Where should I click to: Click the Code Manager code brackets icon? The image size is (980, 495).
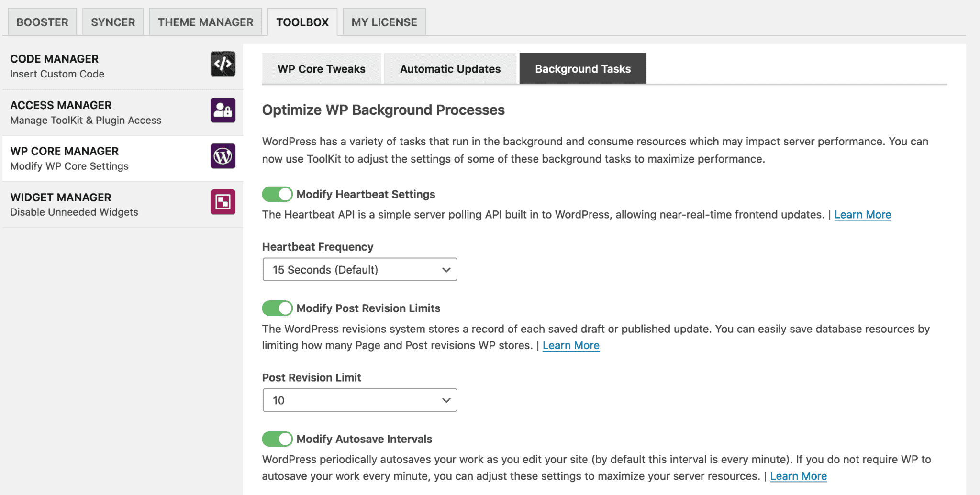click(x=223, y=64)
